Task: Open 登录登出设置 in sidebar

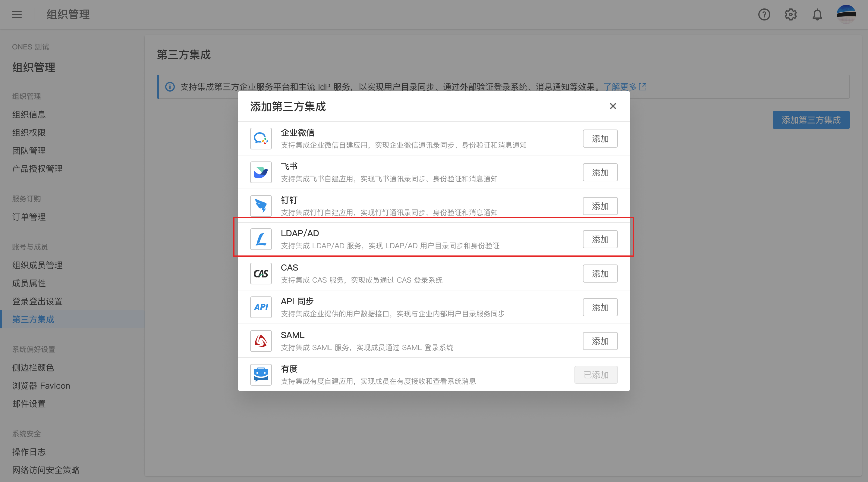Action: point(37,302)
